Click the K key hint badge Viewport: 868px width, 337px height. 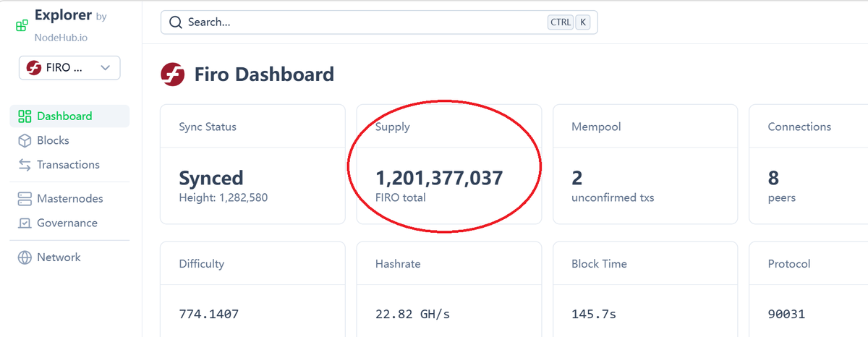pos(583,22)
